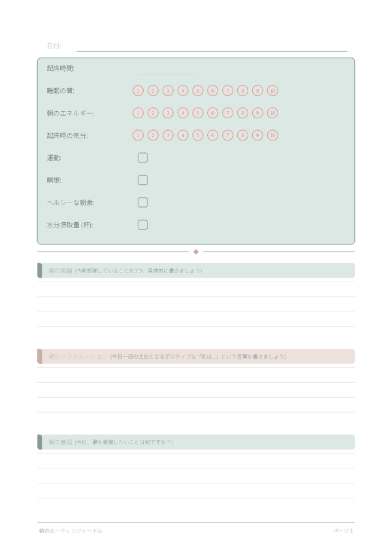The image size is (392, 554).
Task: Choose 10 for 朝のエネルギー
Action: point(272,113)
